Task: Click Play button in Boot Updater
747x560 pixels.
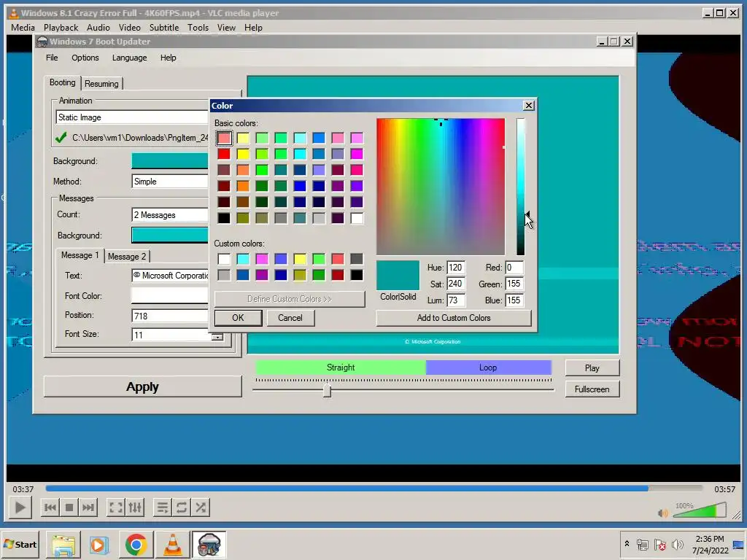Action: [592, 367]
